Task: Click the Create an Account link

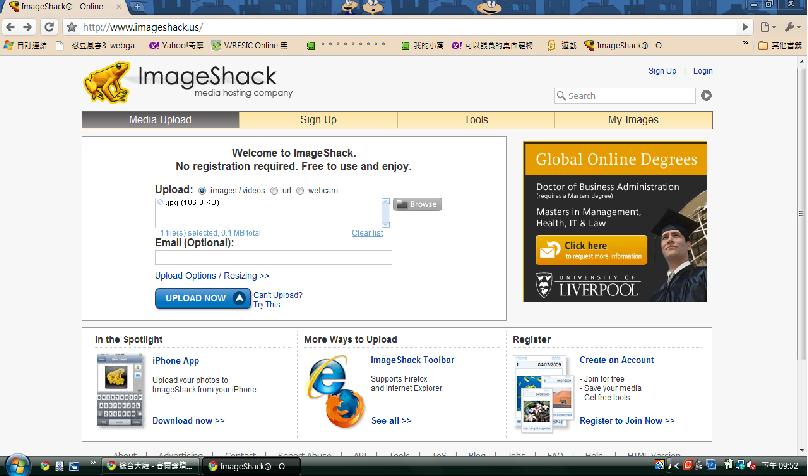Action: coord(616,360)
